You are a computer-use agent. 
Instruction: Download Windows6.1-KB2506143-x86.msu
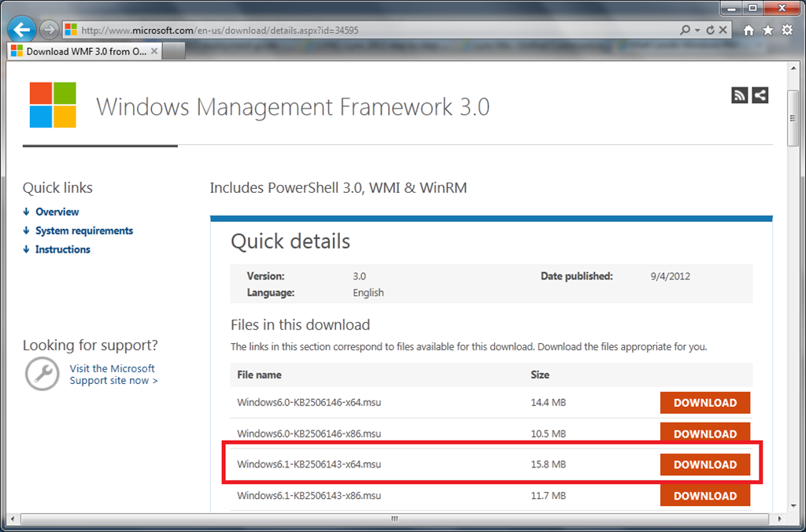[x=704, y=496]
